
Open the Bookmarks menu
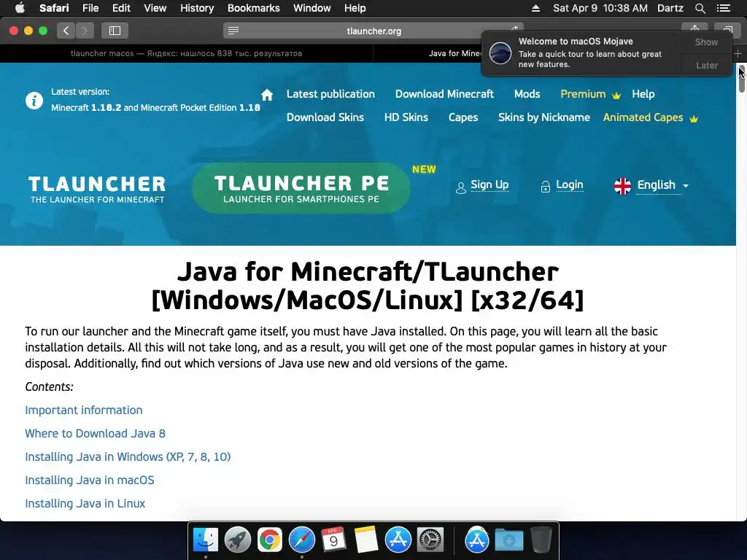253,8
